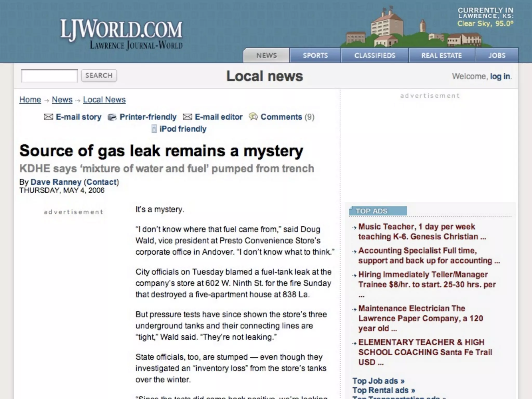
Task: Click the LJWorld.com logo
Action: click(121, 34)
